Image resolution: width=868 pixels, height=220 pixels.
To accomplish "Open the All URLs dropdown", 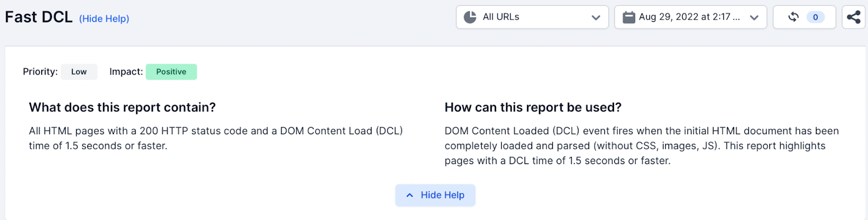I will (x=532, y=17).
